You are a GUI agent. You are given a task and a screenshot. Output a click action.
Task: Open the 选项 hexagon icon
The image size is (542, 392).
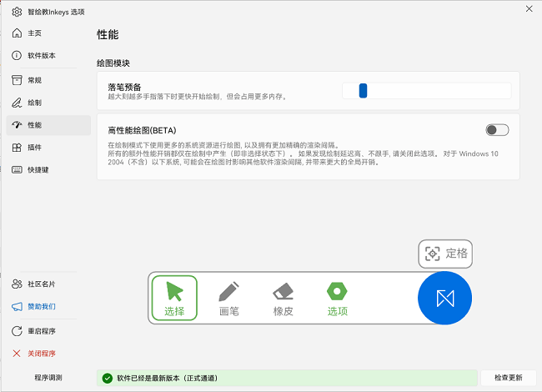click(x=337, y=299)
